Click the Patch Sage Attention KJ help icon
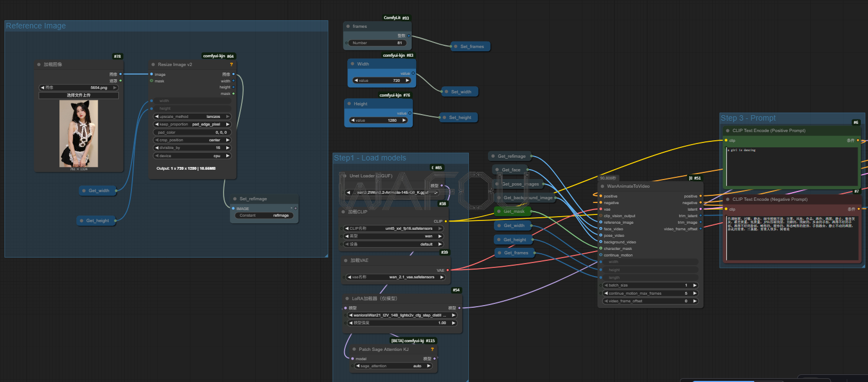The width and height of the screenshot is (868, 382). click(432, 349)
